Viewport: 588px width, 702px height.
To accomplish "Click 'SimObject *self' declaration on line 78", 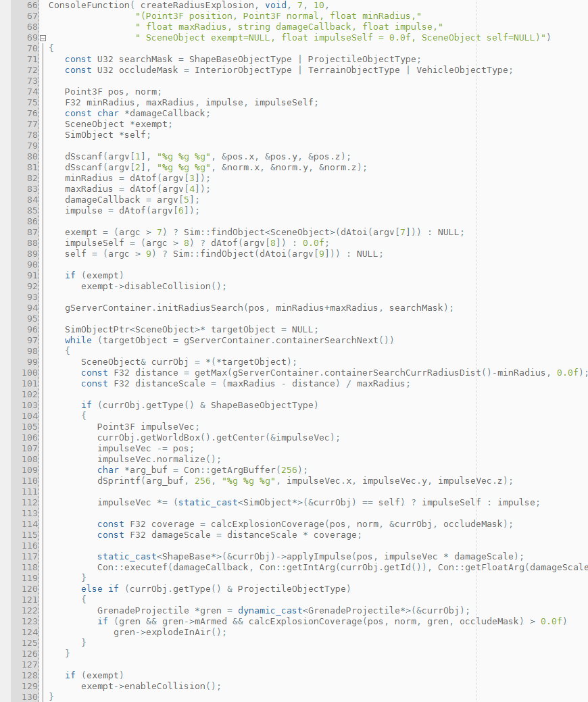I will [x=108, y=135].
